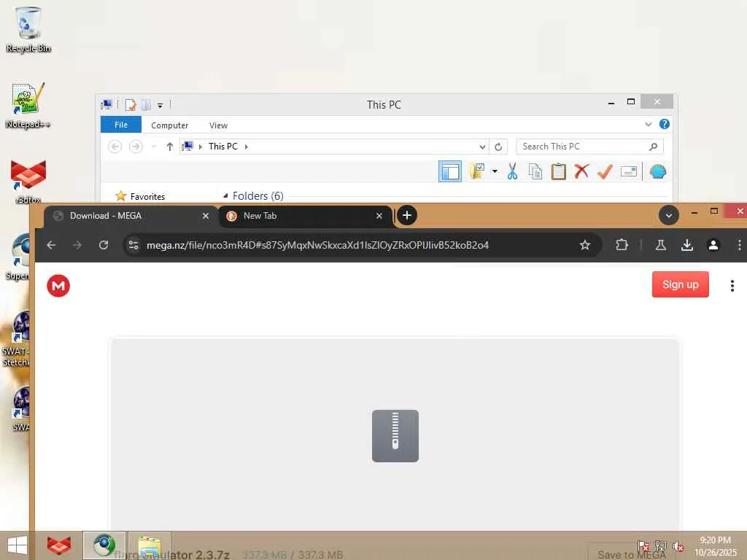
Task: Reload the MEGA page
Action: [104, 245]
